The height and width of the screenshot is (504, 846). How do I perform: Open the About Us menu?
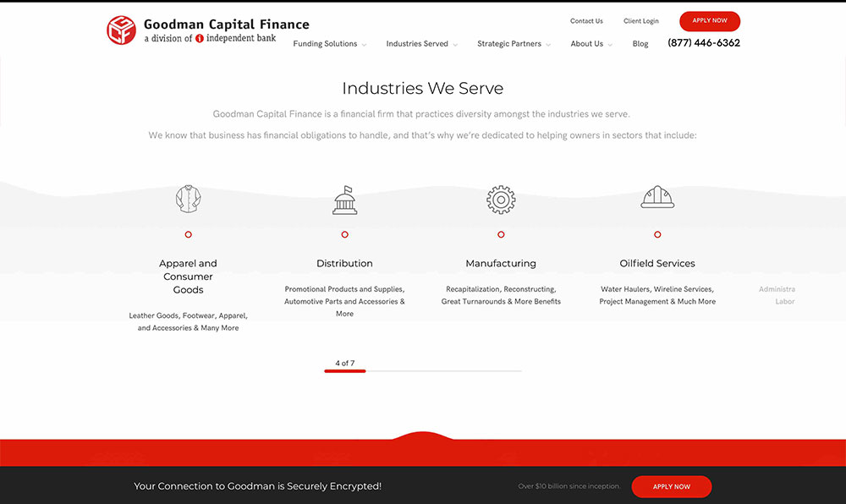586,44
